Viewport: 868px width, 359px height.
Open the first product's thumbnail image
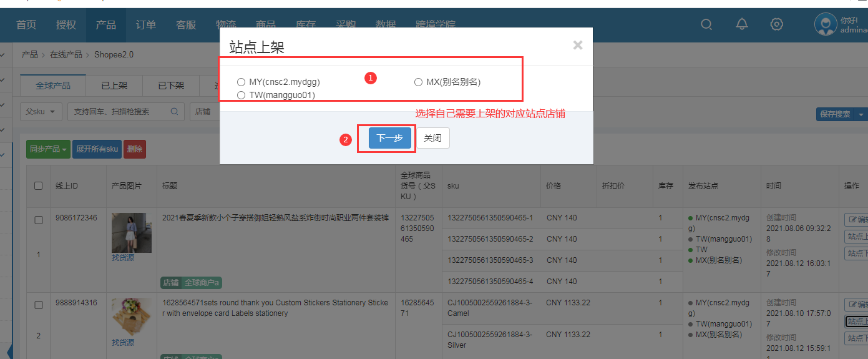point(132,233)
